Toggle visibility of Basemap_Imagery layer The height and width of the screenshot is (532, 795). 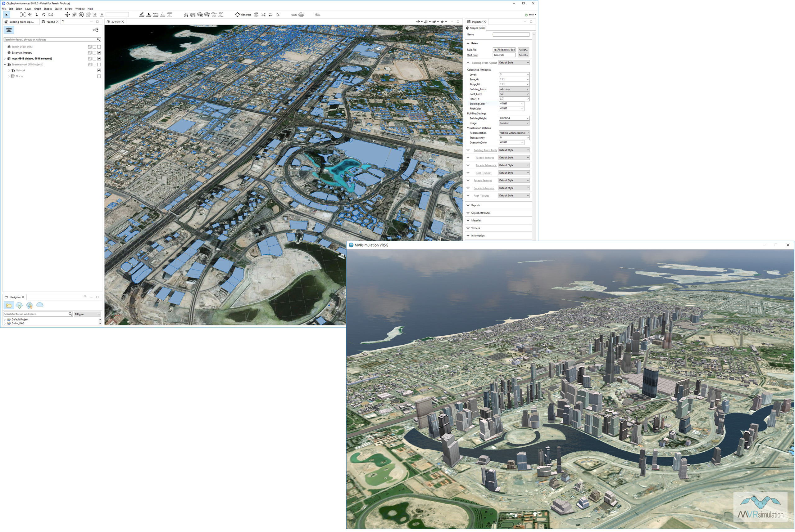tap(99, 52)
